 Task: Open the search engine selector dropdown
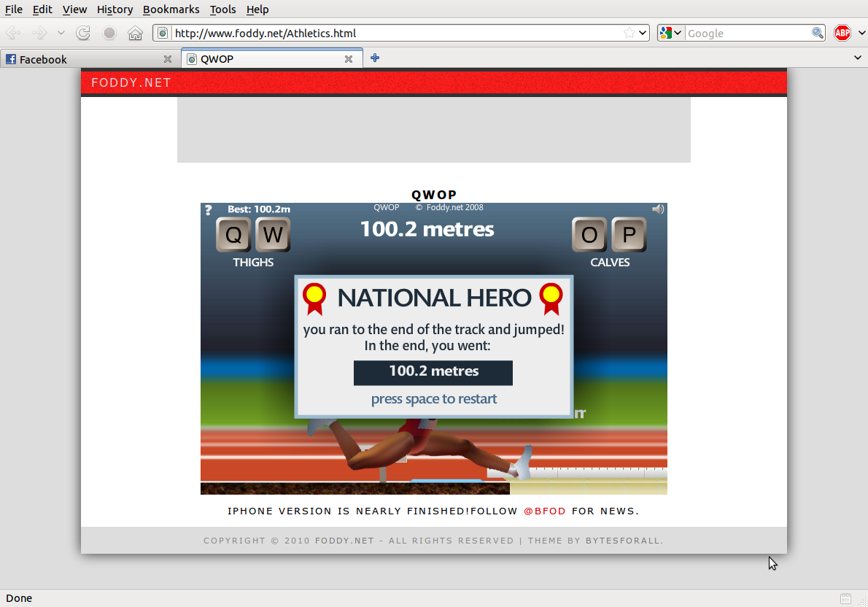[x=670, y=34]
